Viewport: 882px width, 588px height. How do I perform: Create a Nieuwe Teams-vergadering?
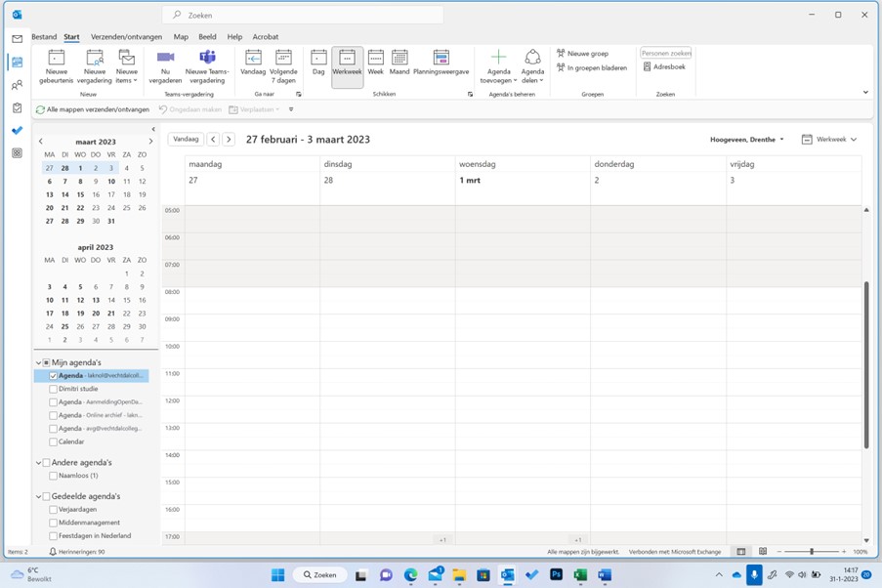[207, 67]
